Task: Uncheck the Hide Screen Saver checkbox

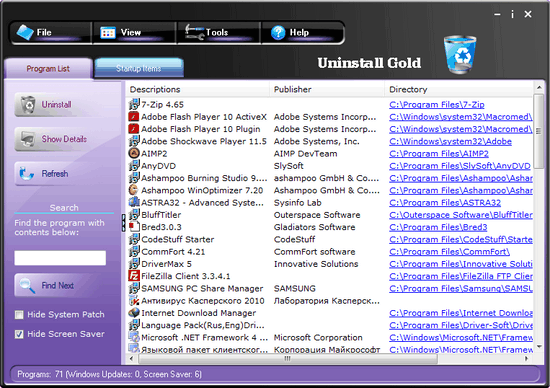Action: 19,334
